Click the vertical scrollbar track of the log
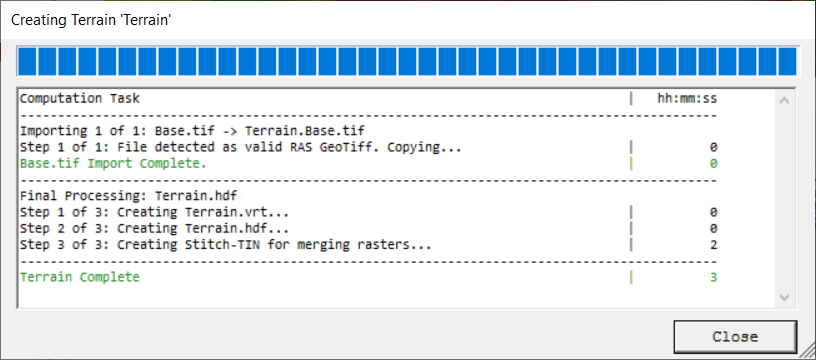 (785, 199)
